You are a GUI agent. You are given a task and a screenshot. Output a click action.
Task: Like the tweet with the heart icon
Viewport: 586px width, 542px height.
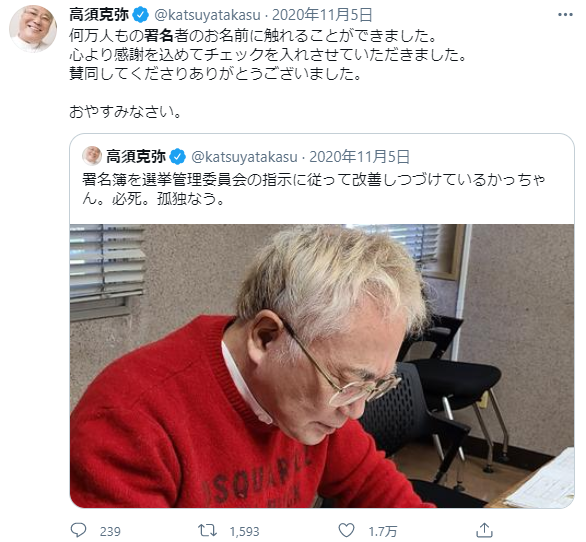[346, 530]
